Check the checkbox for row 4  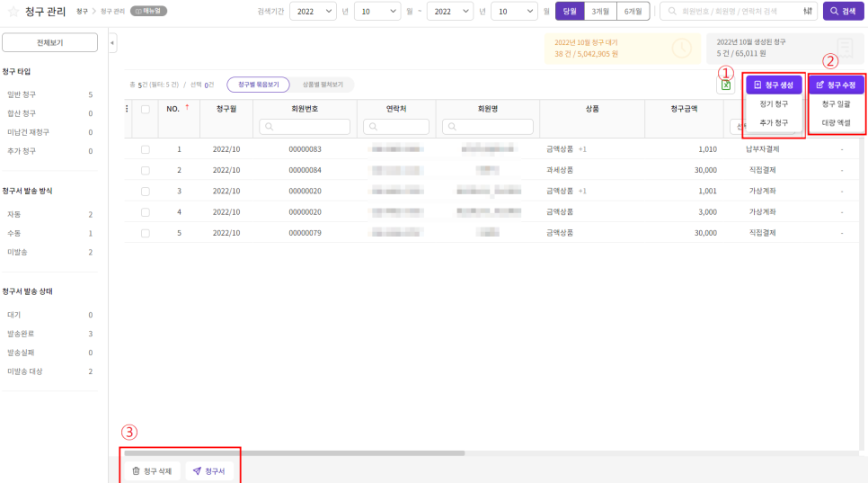click(x=145, y=212)
